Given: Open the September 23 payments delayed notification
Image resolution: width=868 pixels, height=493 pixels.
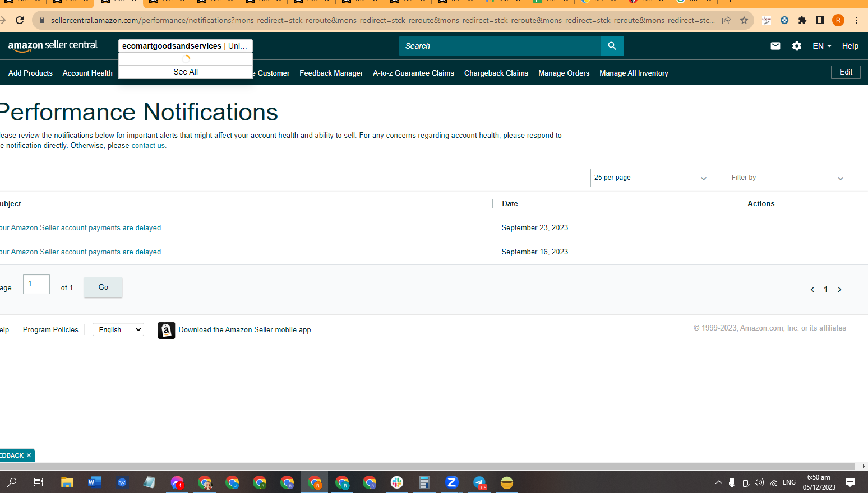Looking at the screenshot, I should 80,228.
